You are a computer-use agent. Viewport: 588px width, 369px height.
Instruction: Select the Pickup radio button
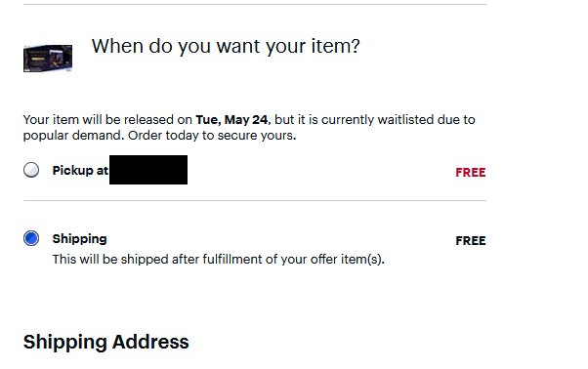pos(31,170)
